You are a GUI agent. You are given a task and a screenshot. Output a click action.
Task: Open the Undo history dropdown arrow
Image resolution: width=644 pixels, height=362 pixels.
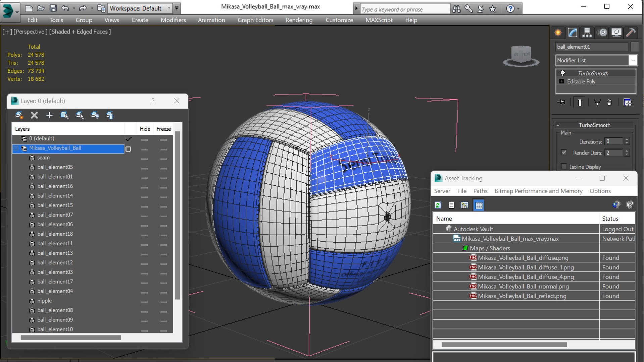(x=74, y=8)
